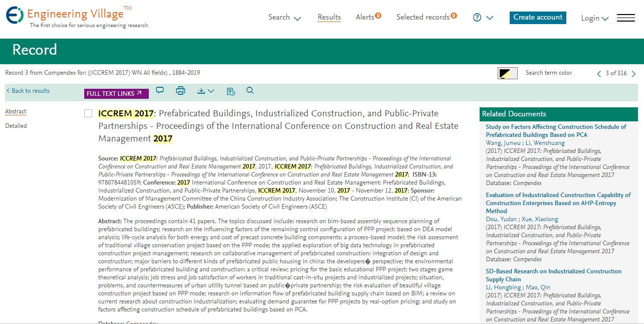The height and width of the screenshot is (324, 644).
Task: Expand the Search dropdown menu
Action: (x=284, y=18)
